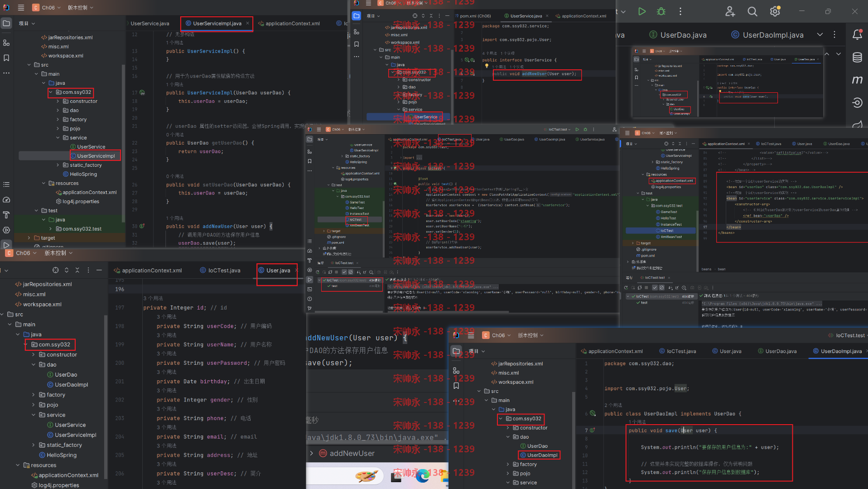Screen dimensions: 868x489
Task: Click gutter icon beside UserDaoImpl class declaration
Action: click(593, 413)
